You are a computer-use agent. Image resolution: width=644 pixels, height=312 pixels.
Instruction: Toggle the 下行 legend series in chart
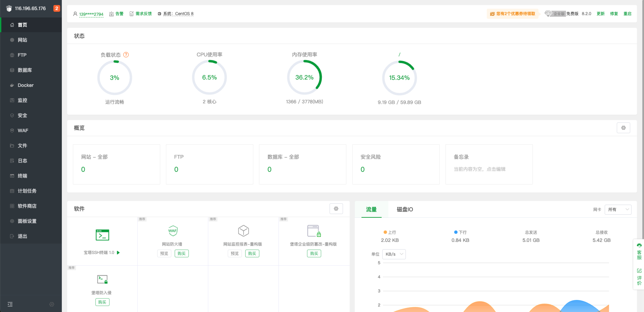(x=460, y=232)
